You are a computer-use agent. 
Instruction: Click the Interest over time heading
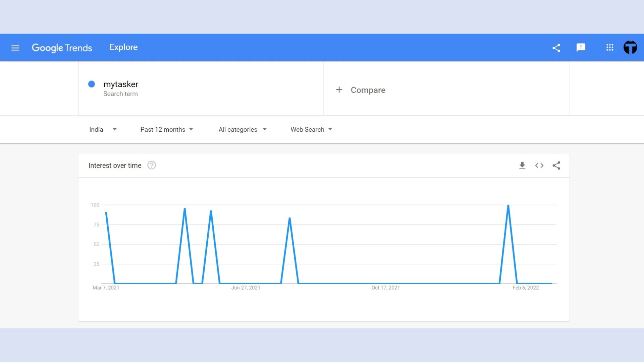115,166
